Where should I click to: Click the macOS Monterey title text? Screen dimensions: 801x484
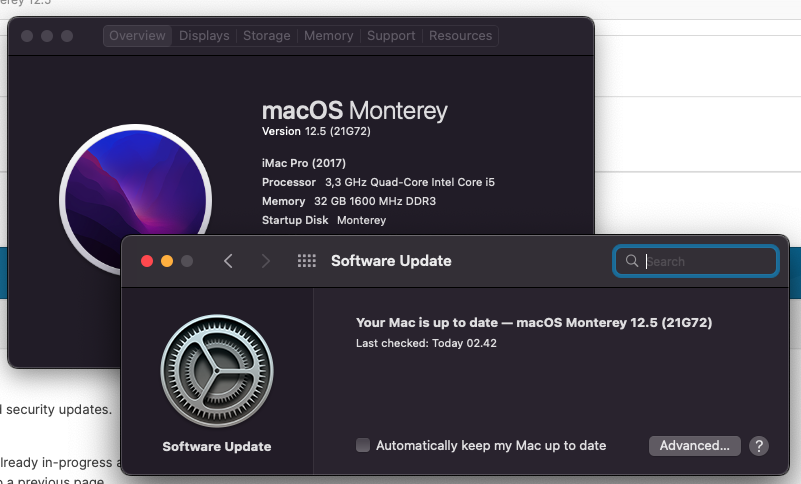pos(355,110)
